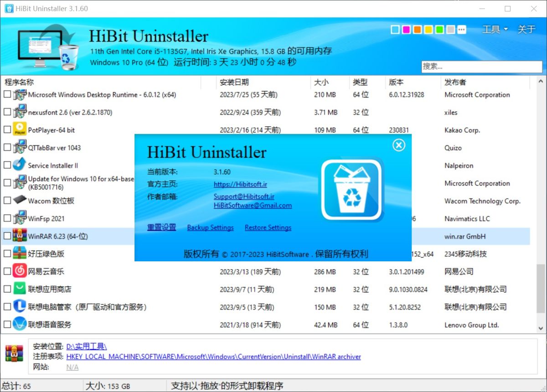Check the Update for Windows 10 checkbox
The image size is (547, 392).
point(7,183)
